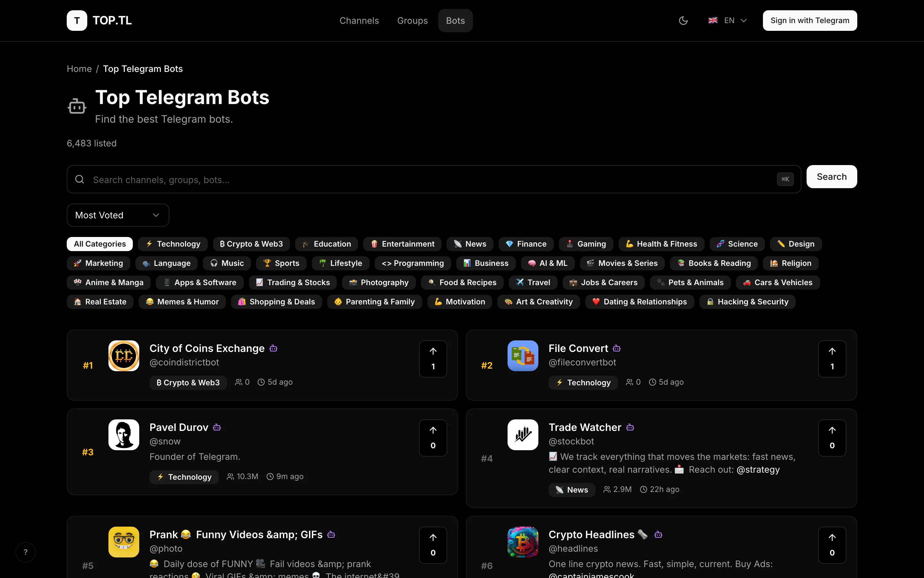Open Pavel Durov listing title
The image size is (924, 578).
click(x=179, y=427)
